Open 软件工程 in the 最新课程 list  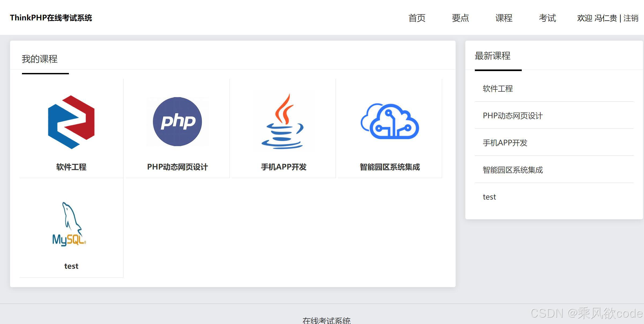tap(498, 89)
